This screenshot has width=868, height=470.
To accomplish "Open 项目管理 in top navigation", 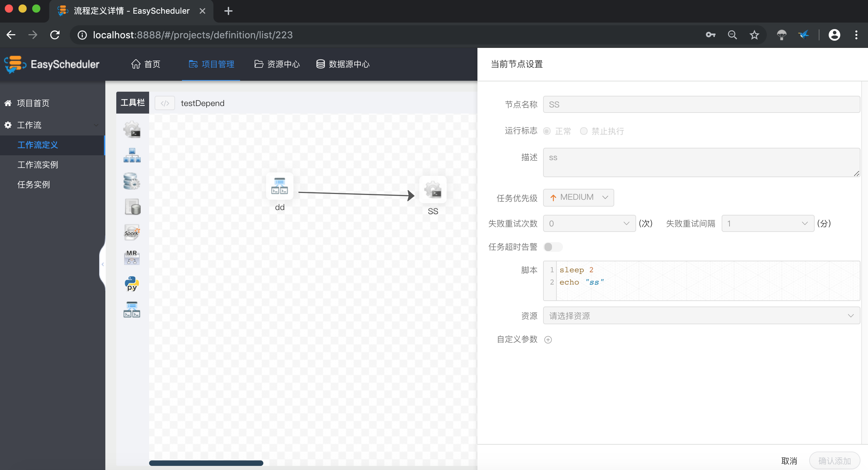I will 211,64.
